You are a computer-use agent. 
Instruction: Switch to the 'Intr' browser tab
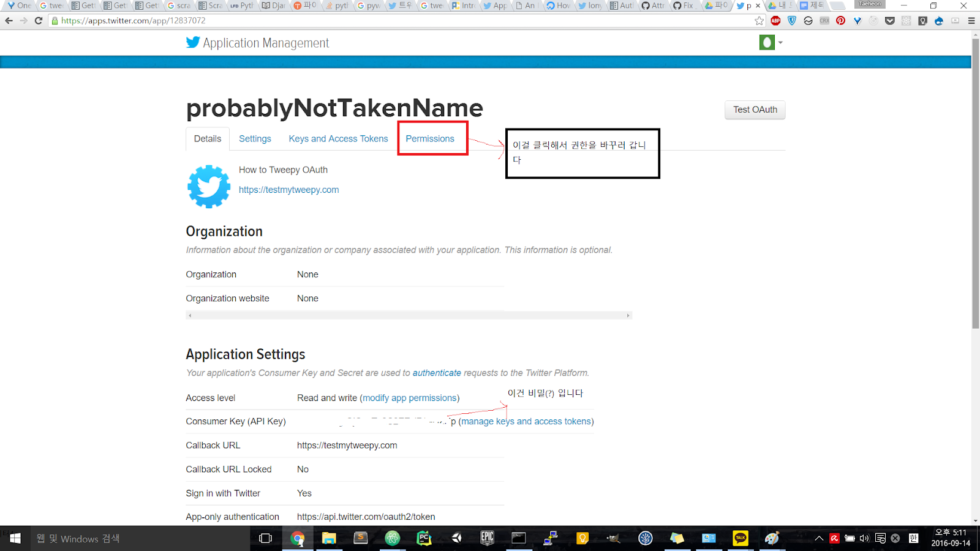[x=463, y=6]
